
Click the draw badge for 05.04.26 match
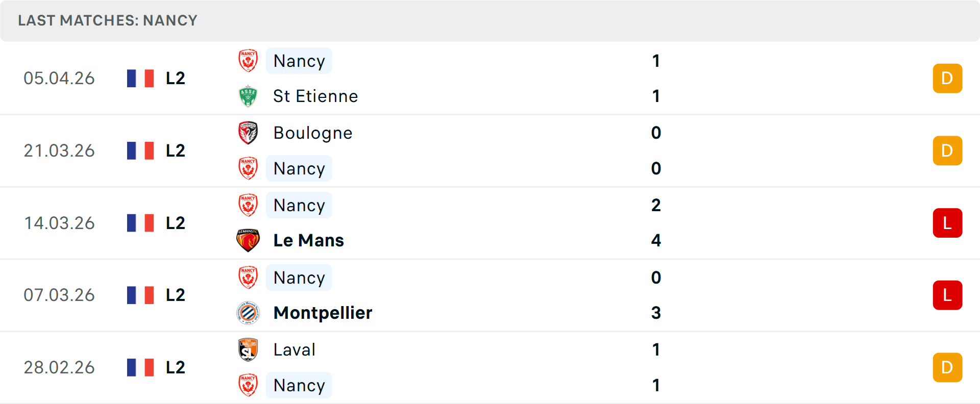[947, 79]
